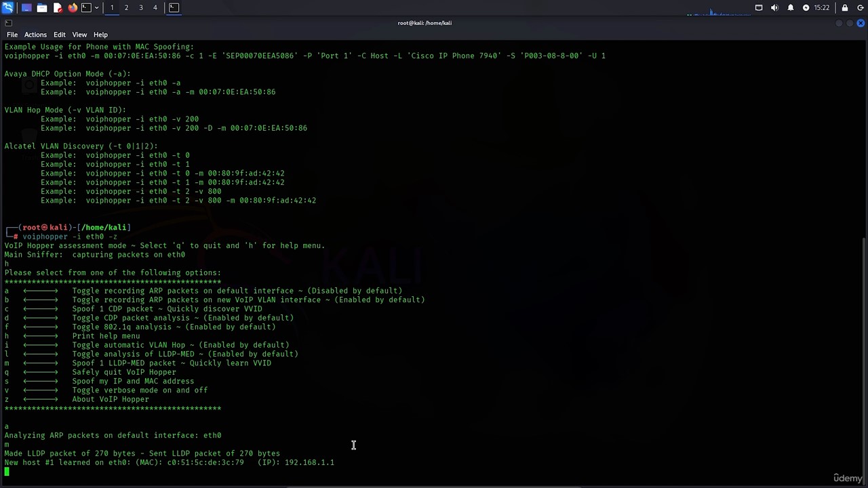Viewport: 868px width, 488px height.
Task: Maximize the terminal window
Action: click(x=850, y=23)
